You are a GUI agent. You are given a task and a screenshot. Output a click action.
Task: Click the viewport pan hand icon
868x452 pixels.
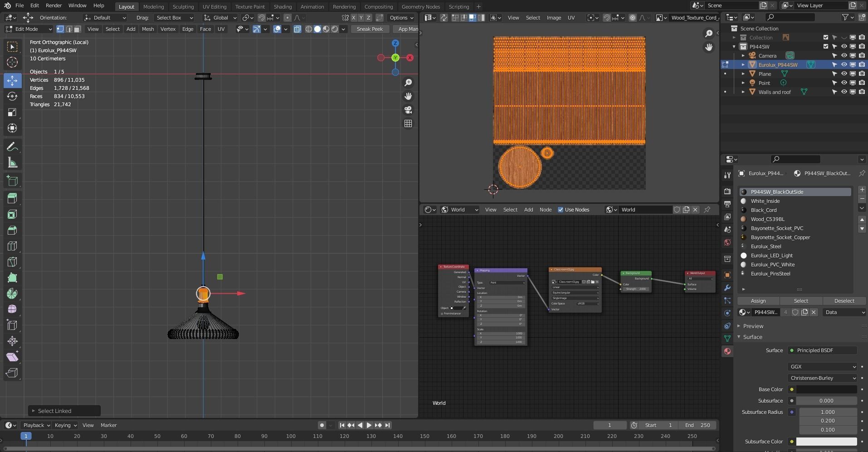point(408,96)
